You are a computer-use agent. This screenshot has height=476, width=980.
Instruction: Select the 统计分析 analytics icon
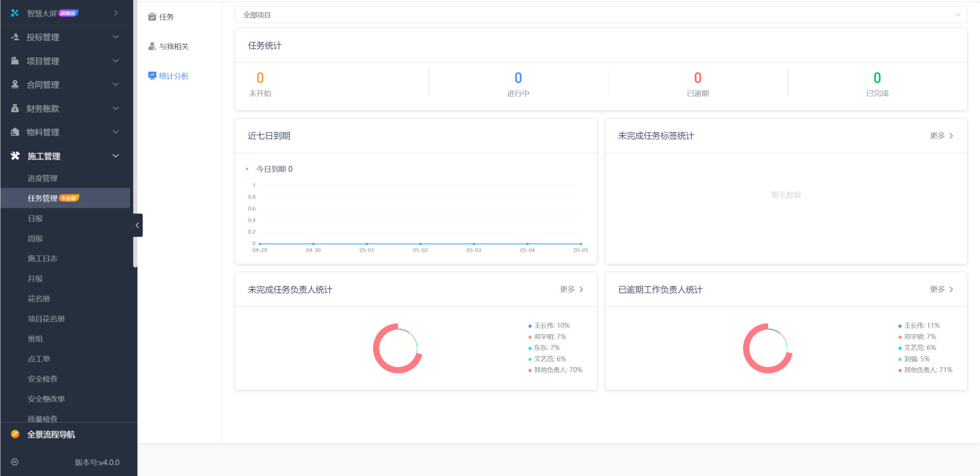click(x=152, y=76)
